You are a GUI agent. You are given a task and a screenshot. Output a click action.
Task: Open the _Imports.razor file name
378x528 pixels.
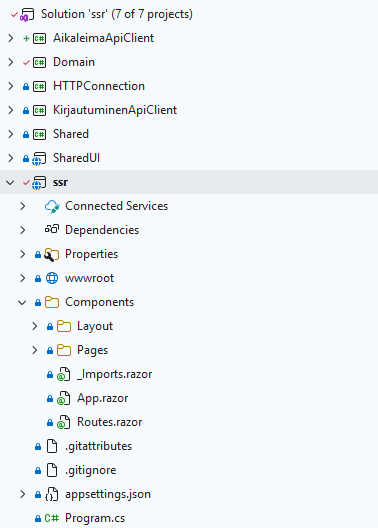coord(114,374)
